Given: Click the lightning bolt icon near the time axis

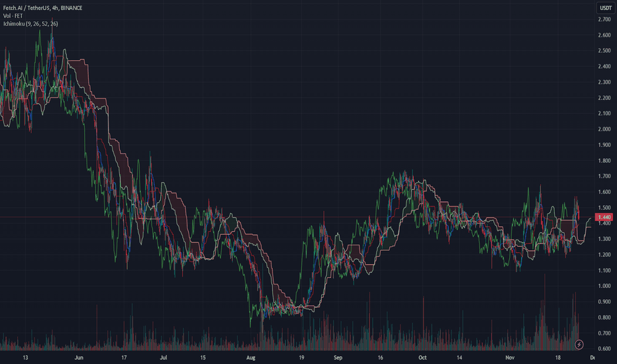Looking at the screenshot, I should pyautogui.click(x=579, y=345).
